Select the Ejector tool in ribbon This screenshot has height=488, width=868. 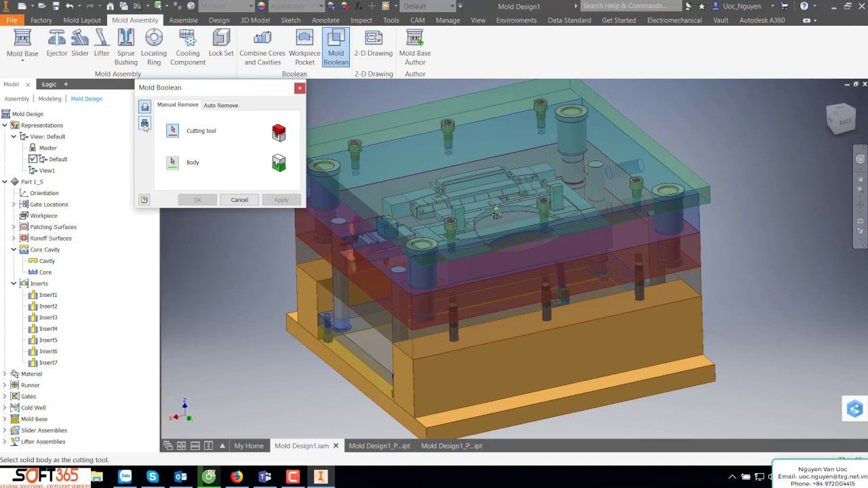tap(57, 43)
